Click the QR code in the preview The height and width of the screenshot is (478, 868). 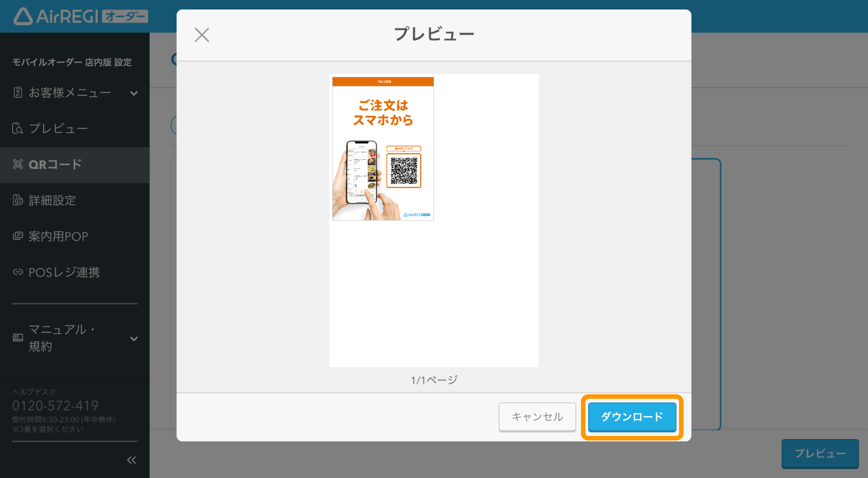click(x=404, y=170)
